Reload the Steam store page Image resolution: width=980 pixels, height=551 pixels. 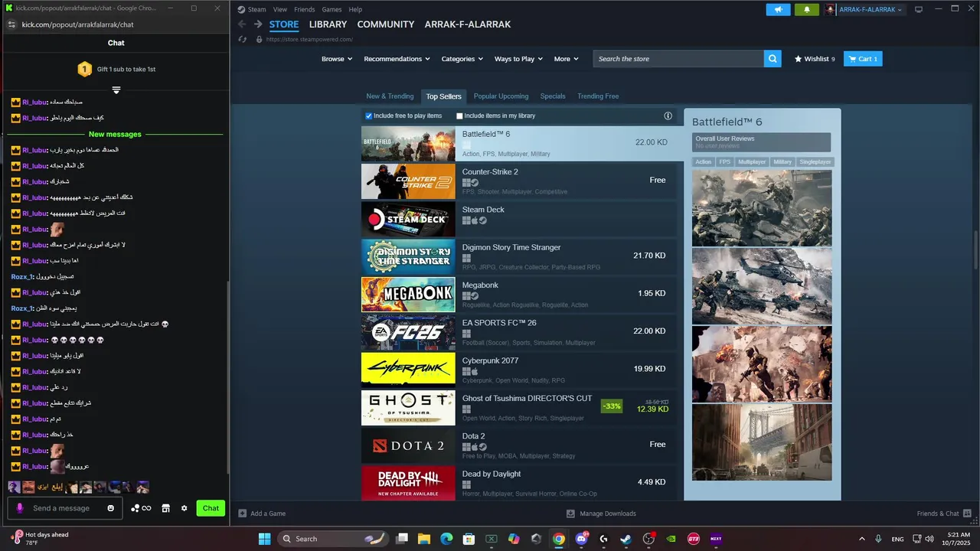tap(243, 39)
